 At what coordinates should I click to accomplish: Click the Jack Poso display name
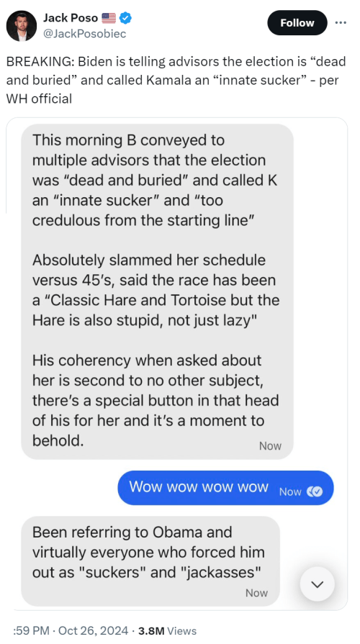click(71, 18)
